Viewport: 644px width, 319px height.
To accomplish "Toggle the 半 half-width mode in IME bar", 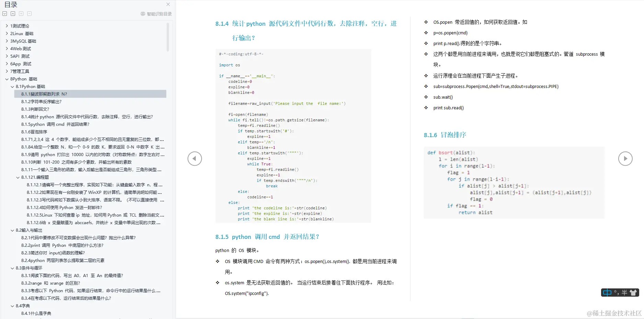I will pyautogui.click(x=624, y=293).
